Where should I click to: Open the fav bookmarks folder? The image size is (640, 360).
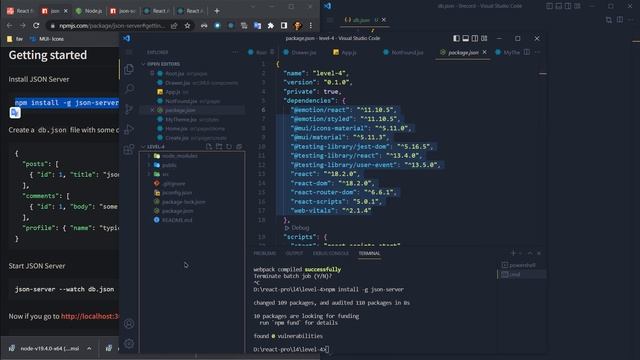tap(15, 39)
